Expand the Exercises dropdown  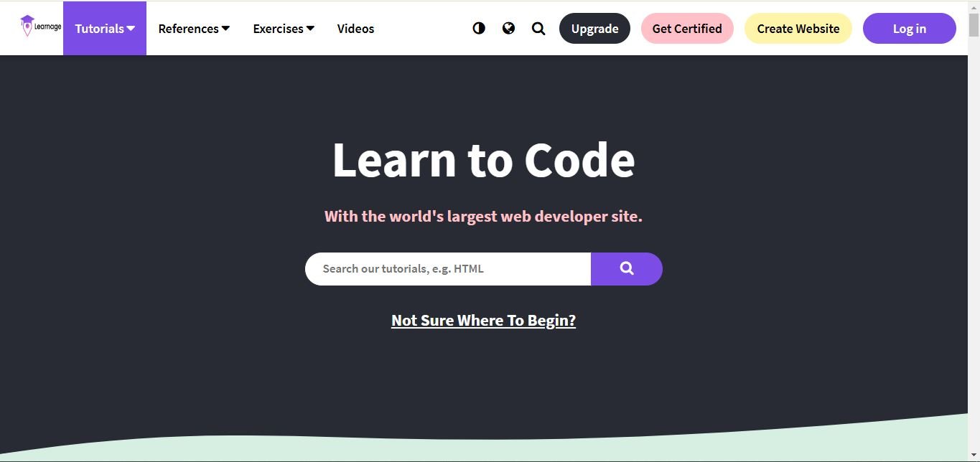coord(284,29)
